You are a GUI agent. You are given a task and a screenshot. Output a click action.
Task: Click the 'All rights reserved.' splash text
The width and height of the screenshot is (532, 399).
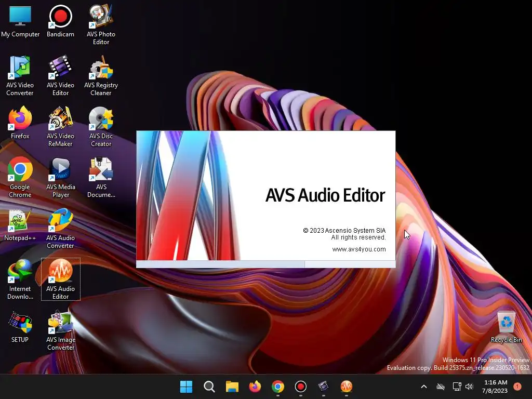[x=358, y=237]
